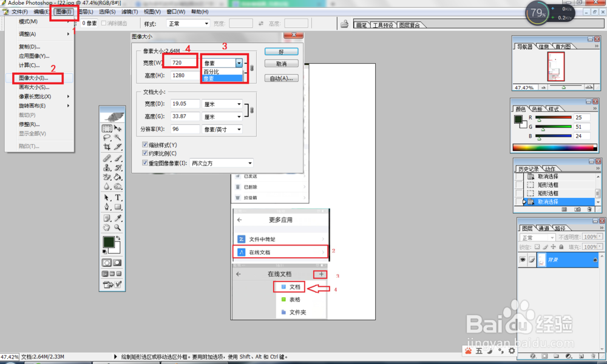Select the Rectangle shape tool

click(118, 206)
